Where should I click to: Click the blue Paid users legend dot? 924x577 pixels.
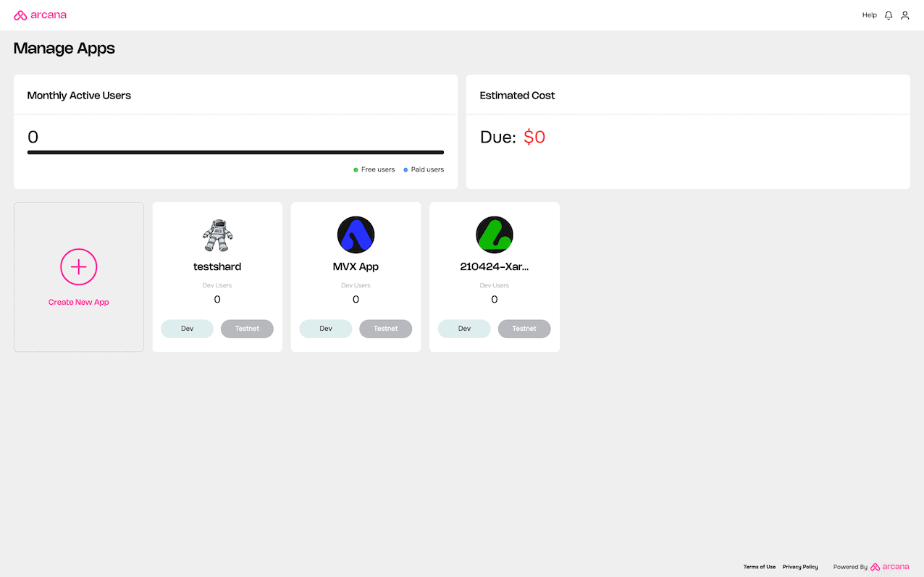(406, 169)
